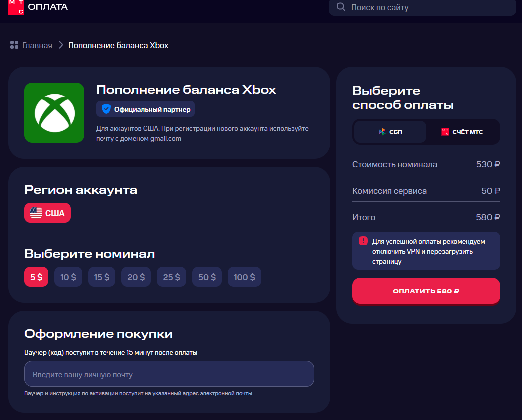Select the США region button
Screen dimensions: 522x420
point(47,213)
